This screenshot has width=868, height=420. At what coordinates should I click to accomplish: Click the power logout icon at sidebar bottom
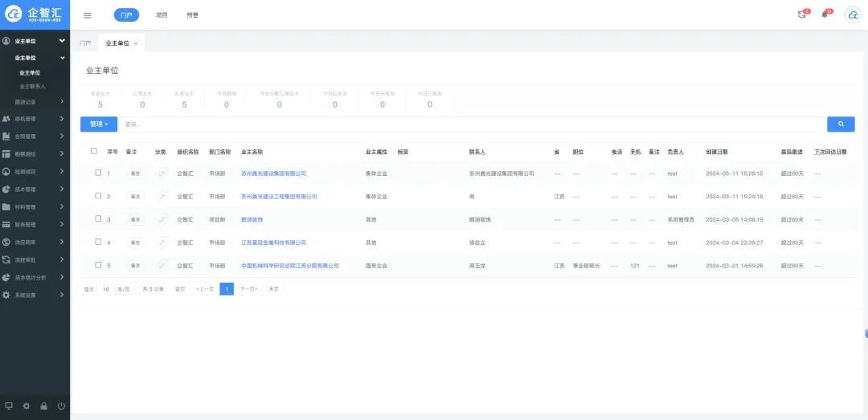click(x=61, y=406)
